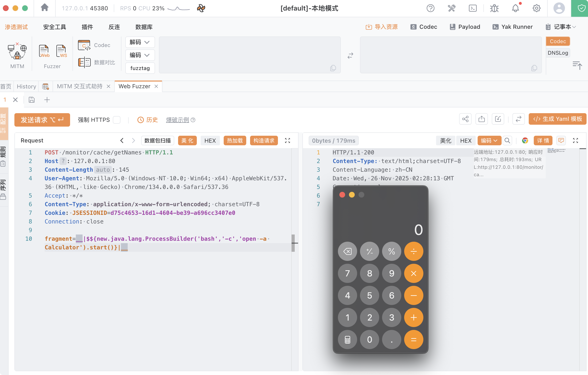The width and height of the screenshot is (588, 375).
Task: Open the 爆破示例 link
Action: (178, 120)
